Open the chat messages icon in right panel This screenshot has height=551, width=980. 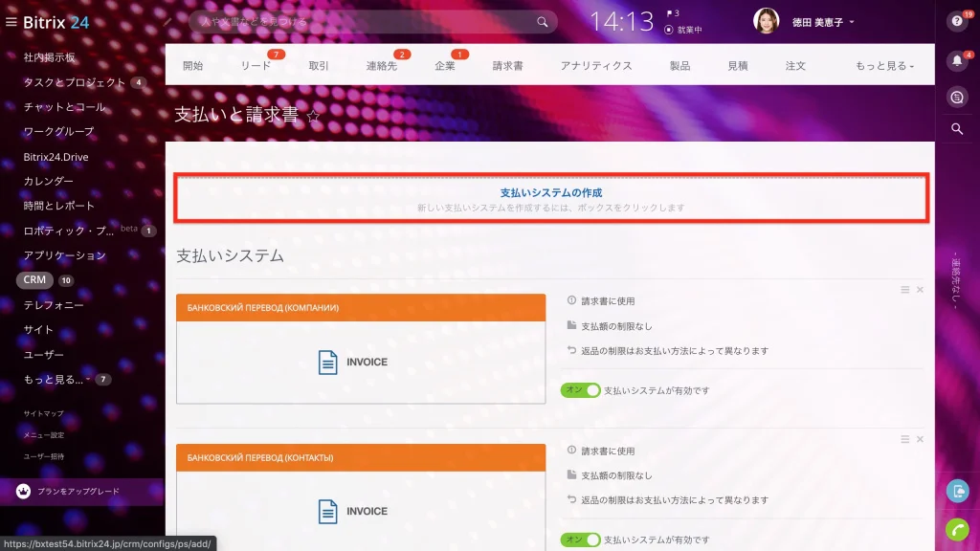pos(957,97)
